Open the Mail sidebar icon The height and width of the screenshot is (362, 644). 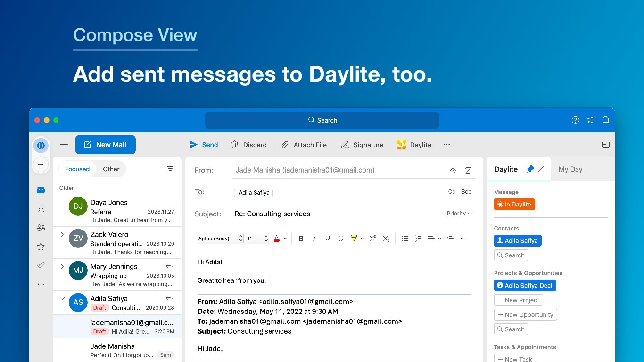pyautogui.click(x=41, y=190)
